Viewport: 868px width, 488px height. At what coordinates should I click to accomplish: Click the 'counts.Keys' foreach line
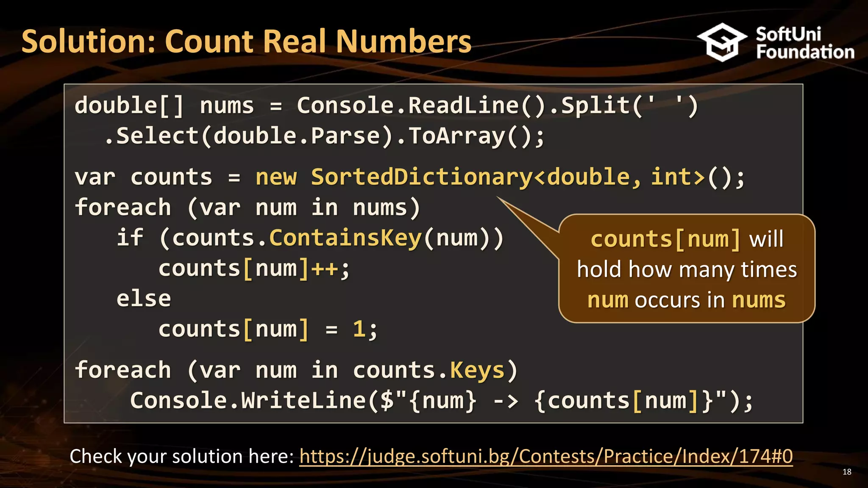coord(296,370)
